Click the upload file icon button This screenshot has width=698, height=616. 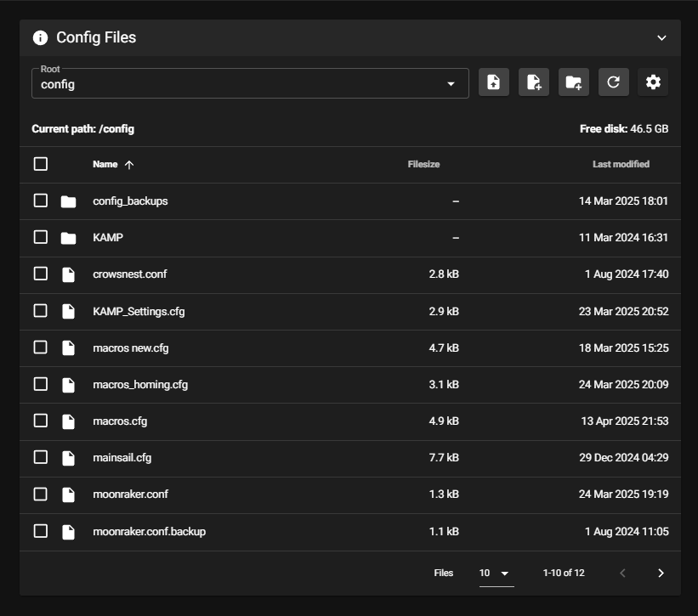click(494, 82)
